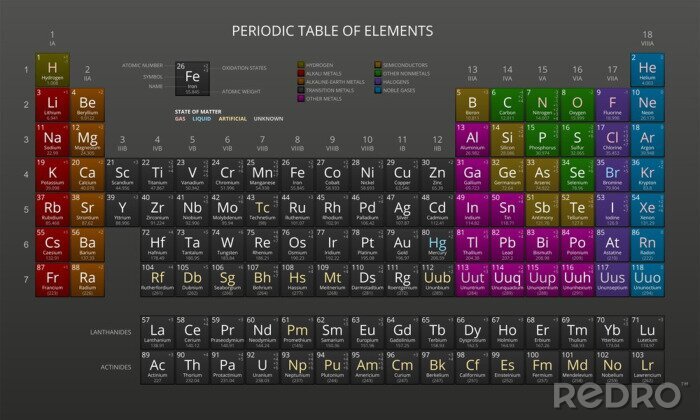This screenshot has width=700, height=420.
Task: Click the Francium (Fr) tile
Action: 52,280
